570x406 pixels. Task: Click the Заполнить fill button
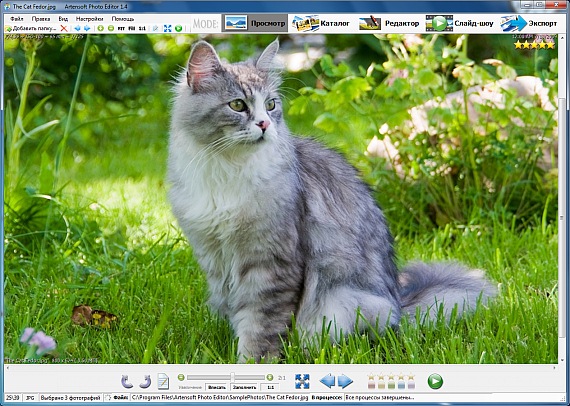point(244,387)
